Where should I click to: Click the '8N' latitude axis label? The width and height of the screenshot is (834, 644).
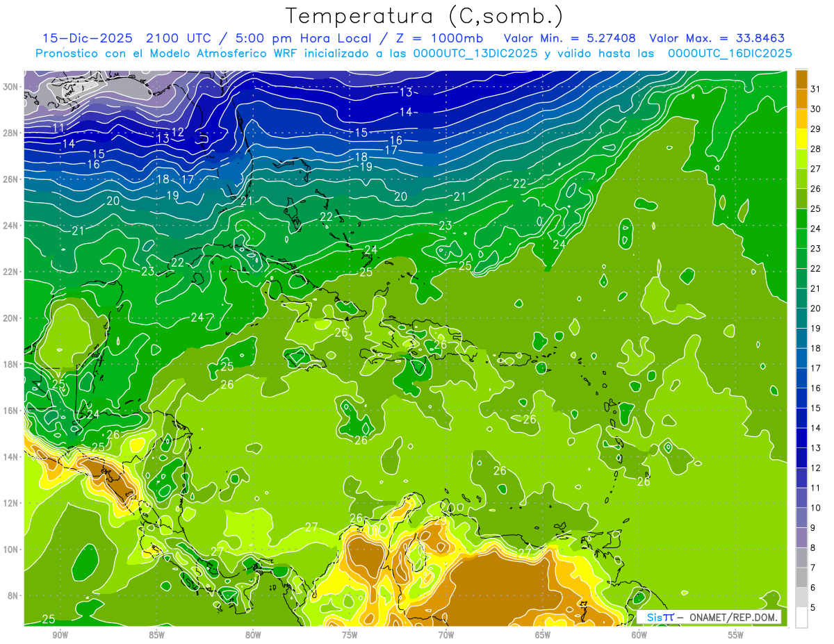click(14, 595)
